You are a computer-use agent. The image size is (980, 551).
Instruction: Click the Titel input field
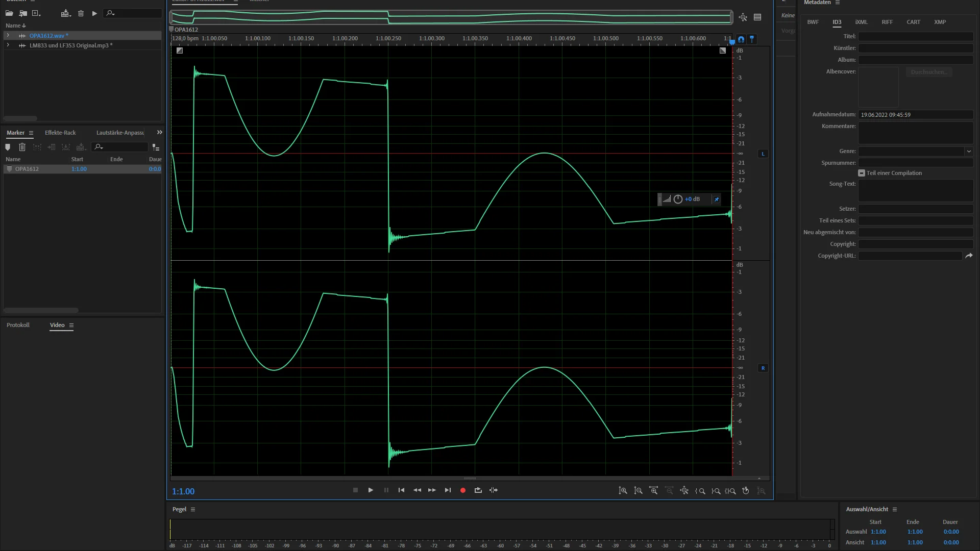click(x=915, y=37)
